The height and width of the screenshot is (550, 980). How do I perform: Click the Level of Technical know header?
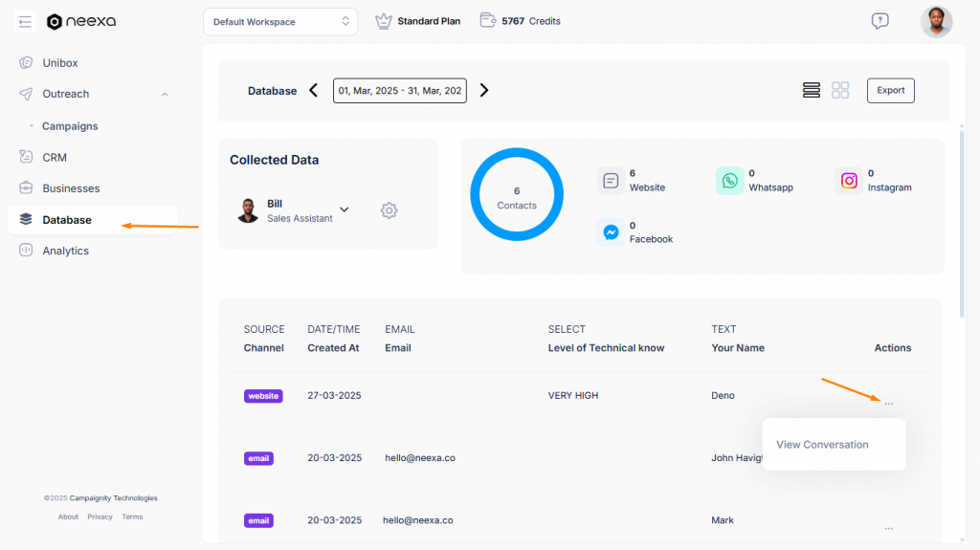click(x=606, y=348)
